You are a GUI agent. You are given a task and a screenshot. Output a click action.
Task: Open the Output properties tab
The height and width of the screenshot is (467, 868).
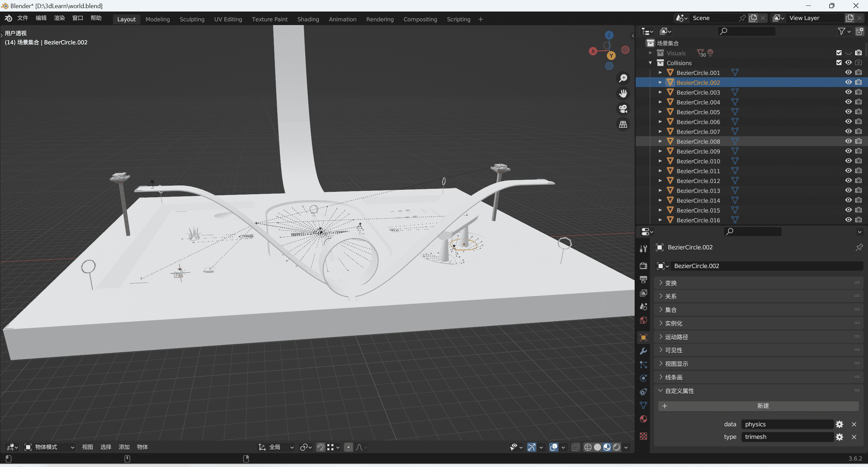click(643, 279)
